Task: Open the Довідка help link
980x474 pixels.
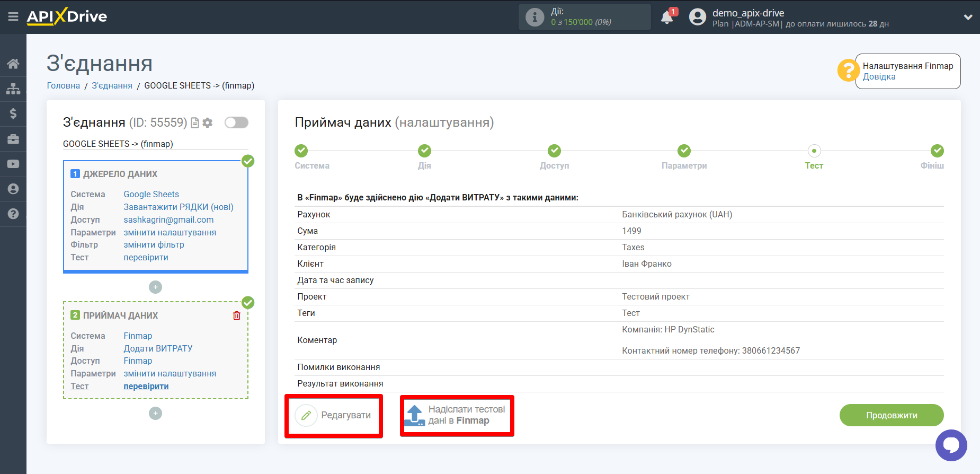Action: [879, 77]
